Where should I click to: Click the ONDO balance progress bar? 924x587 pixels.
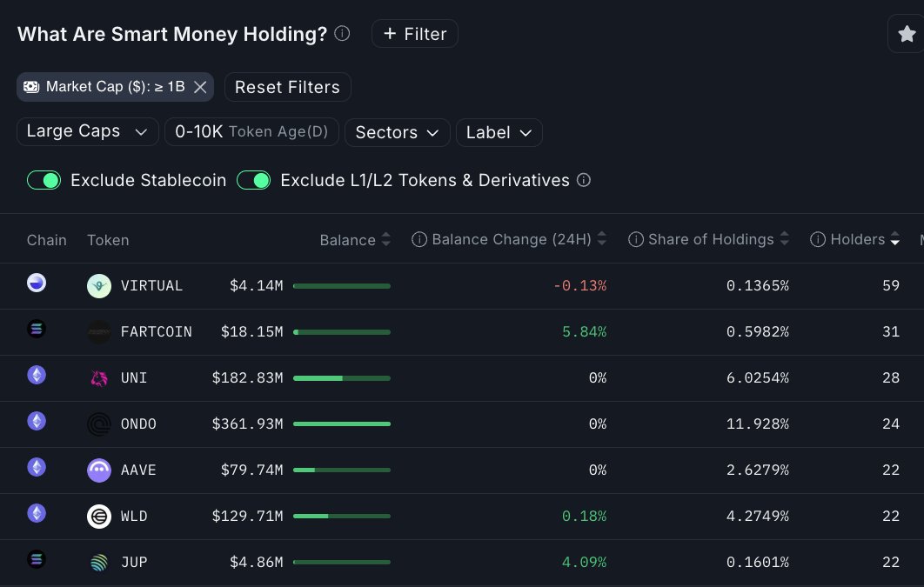[342, 424]
